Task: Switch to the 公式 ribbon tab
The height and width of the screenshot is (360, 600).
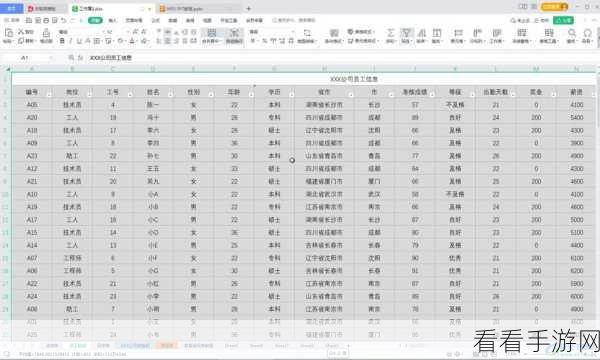Action: (156, 20)
